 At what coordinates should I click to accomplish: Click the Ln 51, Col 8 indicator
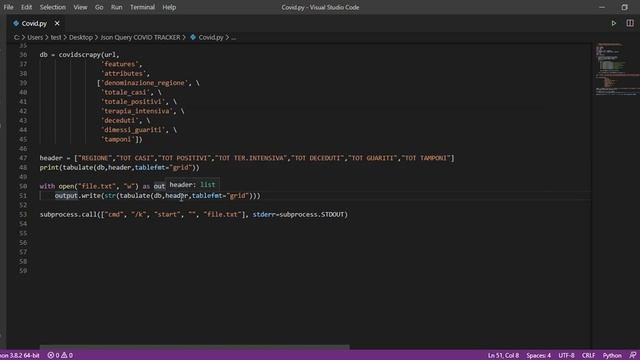point(503,356)
